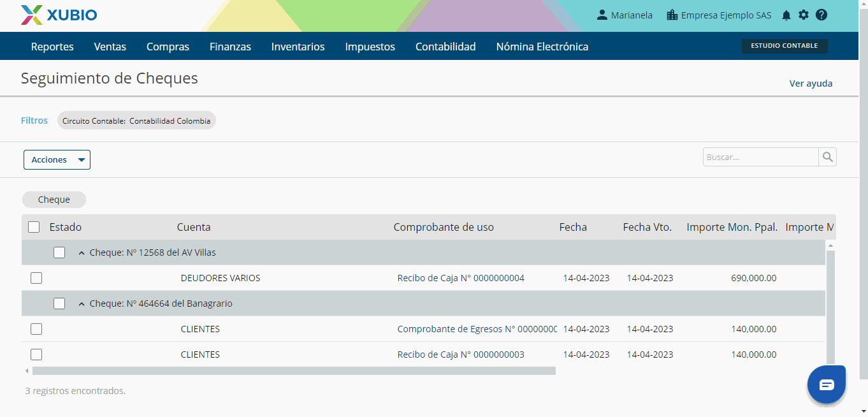Sort by the Fecha Vto. column header
Image resolution: width=868 pixels, height=417 pixels.
click(x=647, y=227)
